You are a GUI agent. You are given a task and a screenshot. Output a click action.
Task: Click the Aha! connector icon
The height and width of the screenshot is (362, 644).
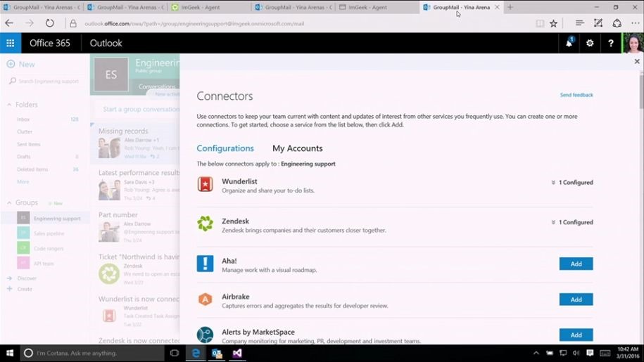[x=205, y=264]
